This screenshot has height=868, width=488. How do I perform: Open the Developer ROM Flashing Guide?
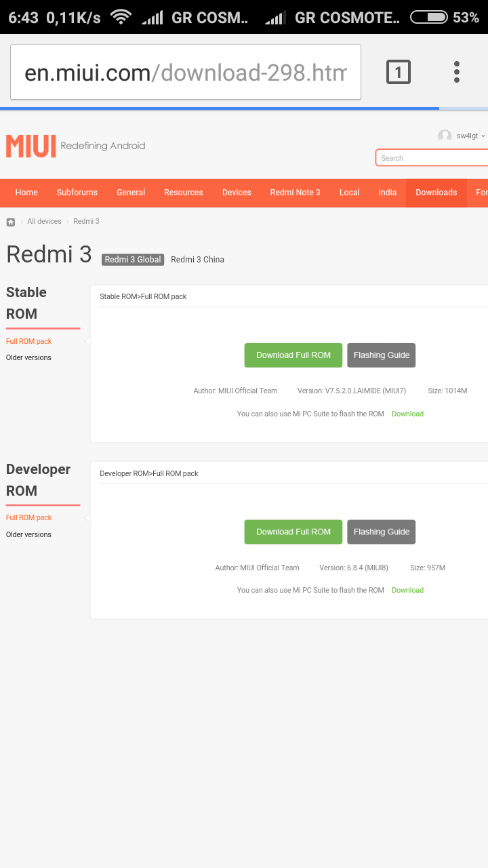(x=382, y=532)
